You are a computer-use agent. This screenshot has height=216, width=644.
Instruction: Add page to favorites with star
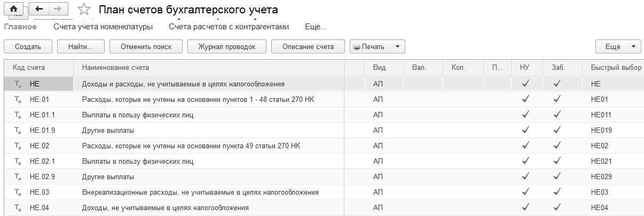(83, 10)
